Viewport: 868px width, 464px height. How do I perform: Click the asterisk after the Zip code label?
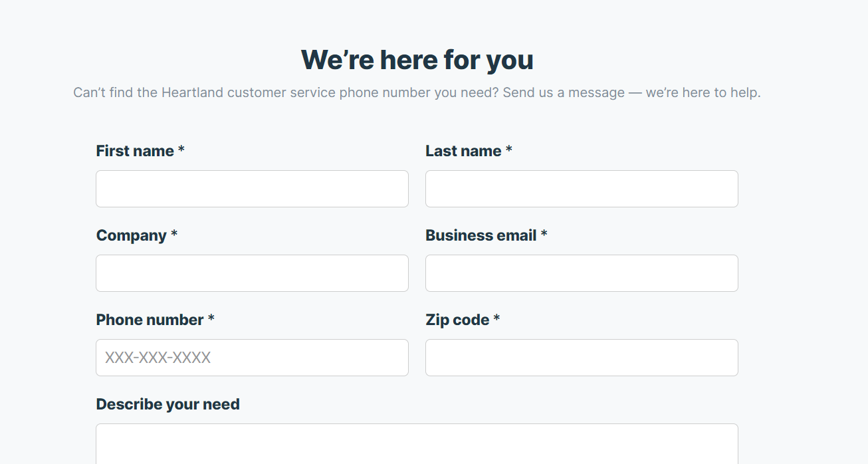point(496,319)
